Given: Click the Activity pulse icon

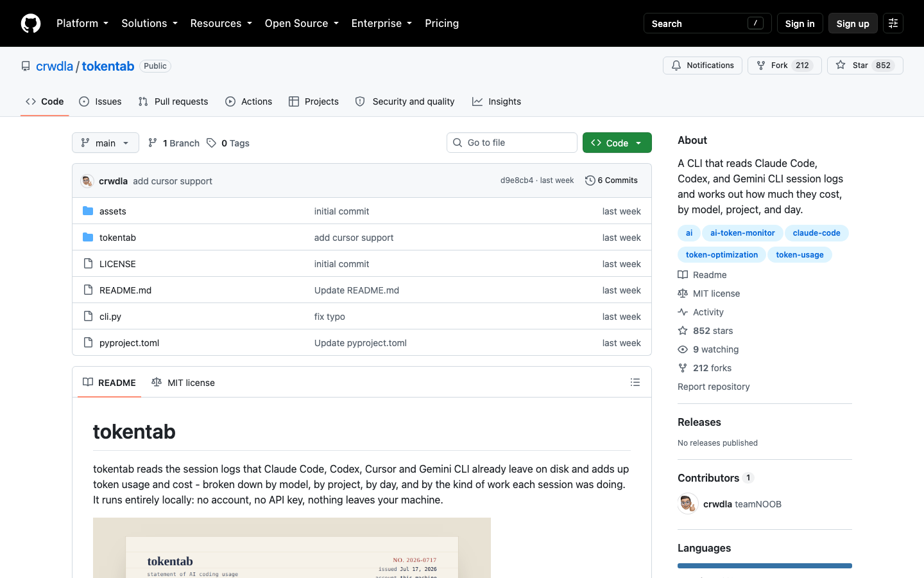Looking at the screenshot, I should pos(683,312).
